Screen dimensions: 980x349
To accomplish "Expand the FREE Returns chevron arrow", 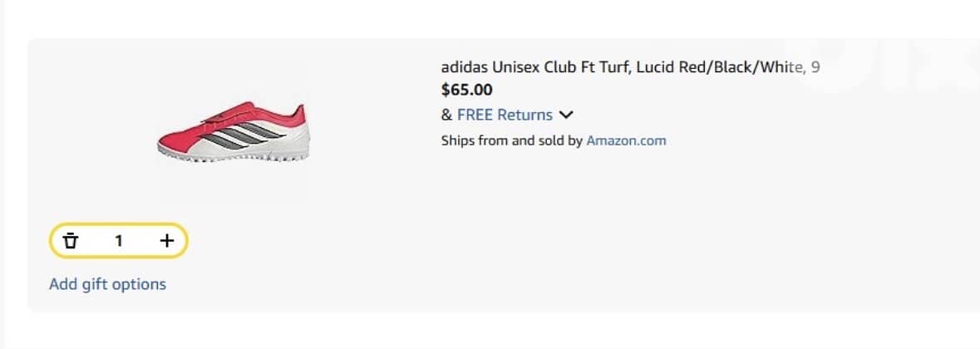I will coord(568,115).
